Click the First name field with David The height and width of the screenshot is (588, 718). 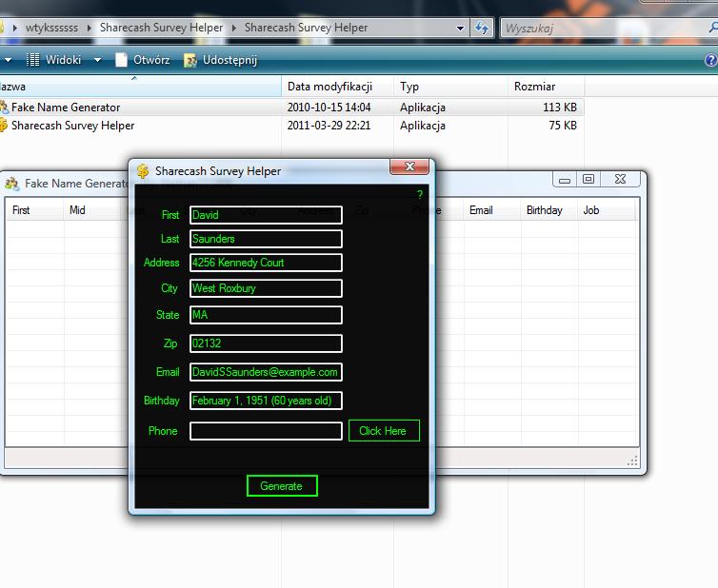tap(266, 215)
